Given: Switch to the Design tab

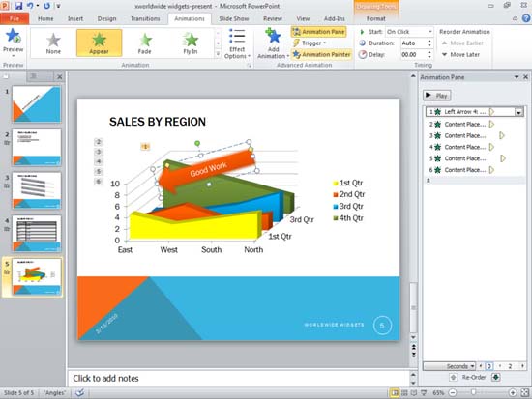Looking at the screenshot, I should (x=106, y=18).
